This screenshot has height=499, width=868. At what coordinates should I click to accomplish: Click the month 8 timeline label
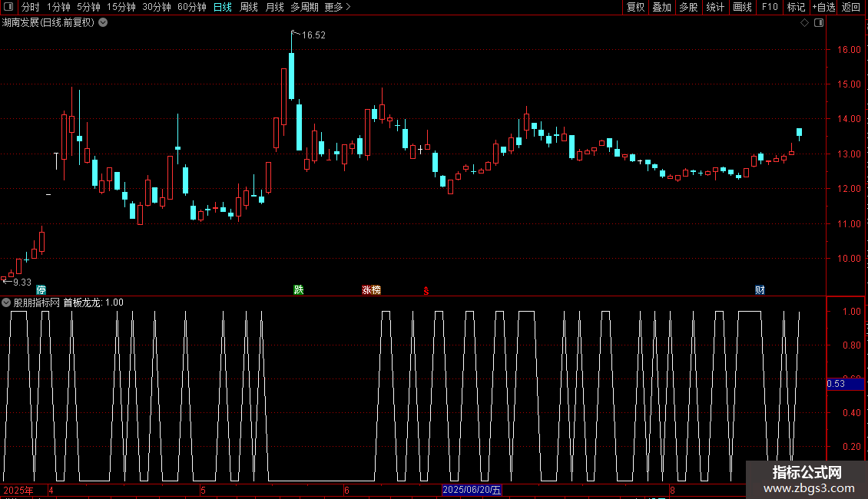(x=673, y=490)
